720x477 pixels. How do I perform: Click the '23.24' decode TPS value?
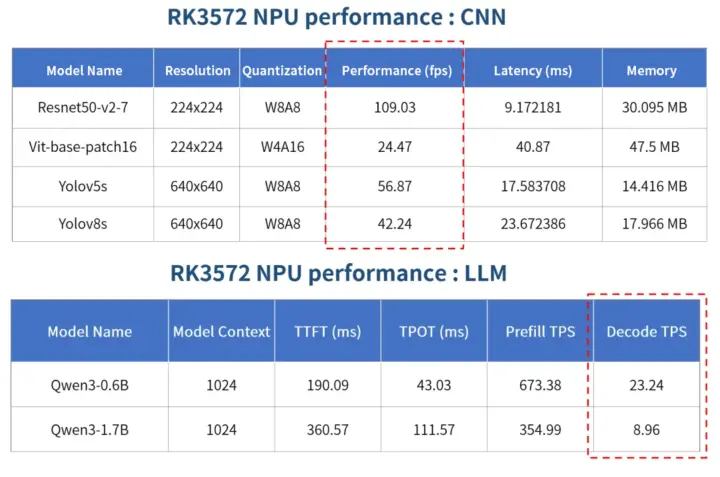tap(647, 385)
